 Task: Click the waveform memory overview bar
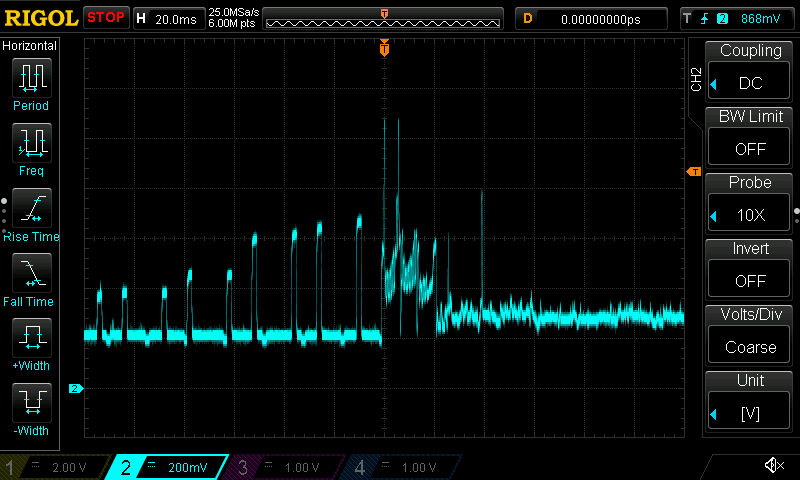[x=383, y=19]
